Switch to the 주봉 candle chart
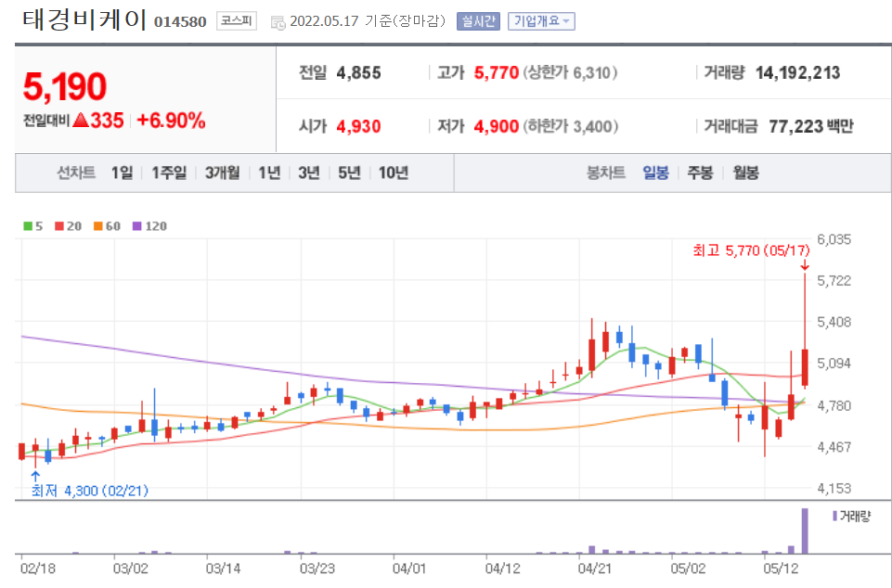 point(700,173)
